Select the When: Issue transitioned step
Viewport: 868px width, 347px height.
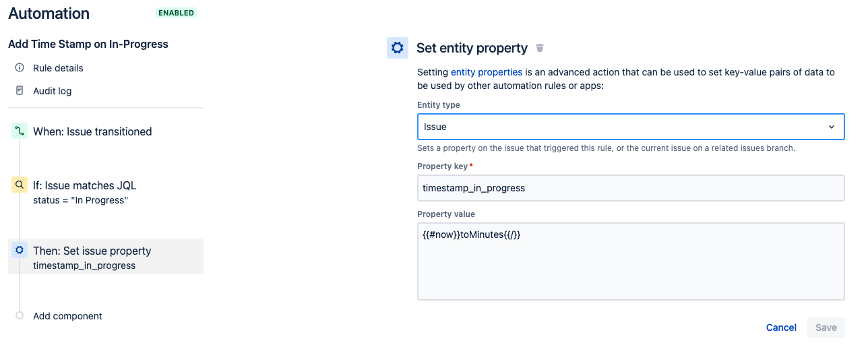pos(92,131)
